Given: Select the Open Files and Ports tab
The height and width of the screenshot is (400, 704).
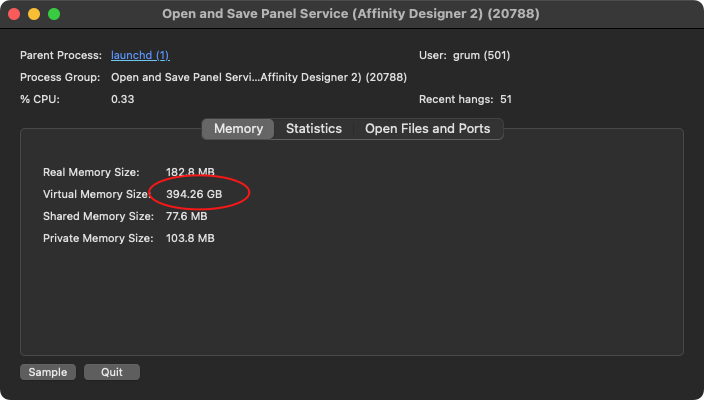Looking at the screenshot, I should 427,129.
